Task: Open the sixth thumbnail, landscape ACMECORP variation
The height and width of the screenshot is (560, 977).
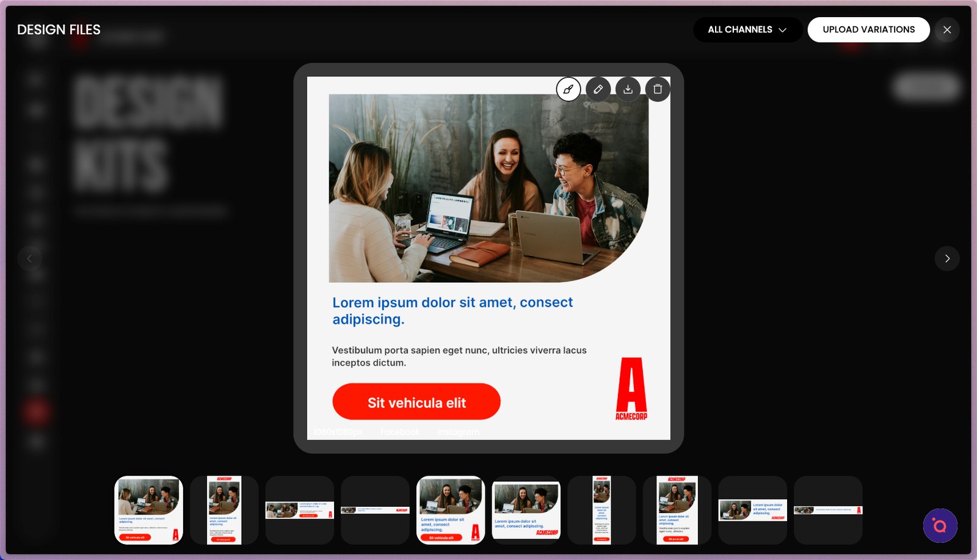Action: (x=526, y=510)
